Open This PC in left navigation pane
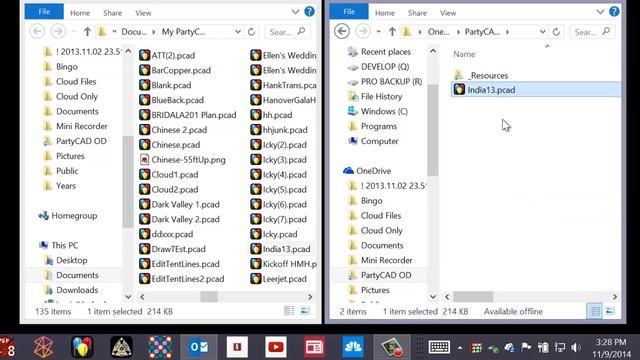Image resolution: width=640 pixels, height=360 pixels. (x=58, y=245)
